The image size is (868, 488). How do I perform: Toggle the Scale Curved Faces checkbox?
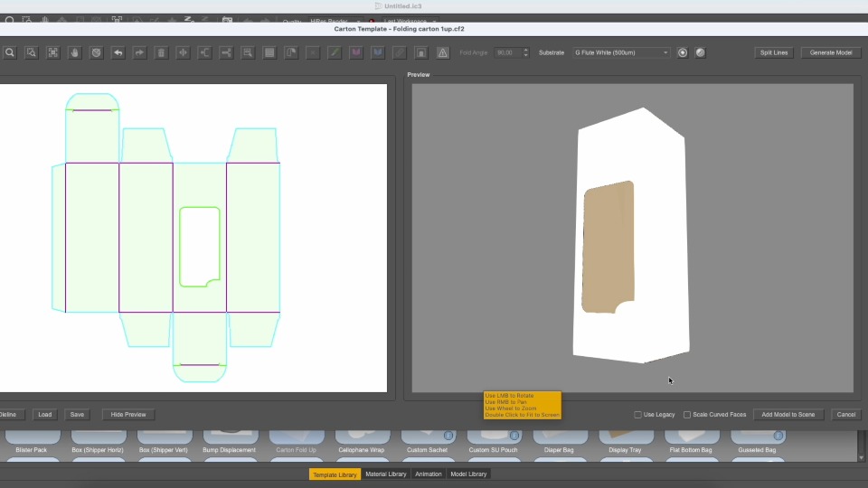click(687, 415)
